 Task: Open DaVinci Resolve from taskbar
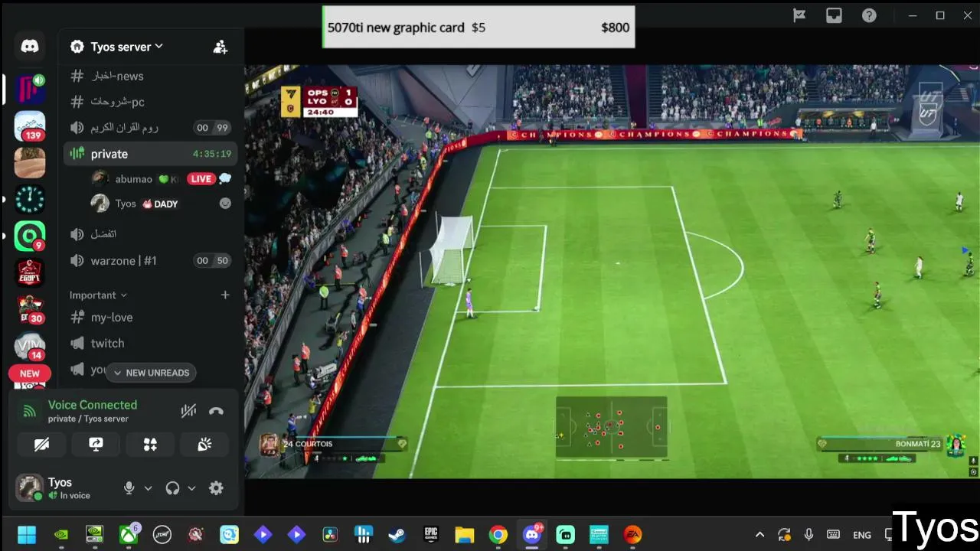pyautogui.click(x=330, y=534)
